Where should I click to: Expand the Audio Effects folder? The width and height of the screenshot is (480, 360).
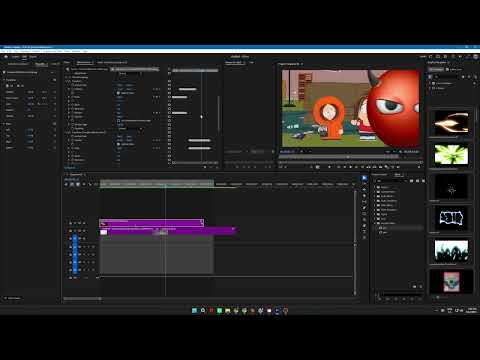coord(375,196)
